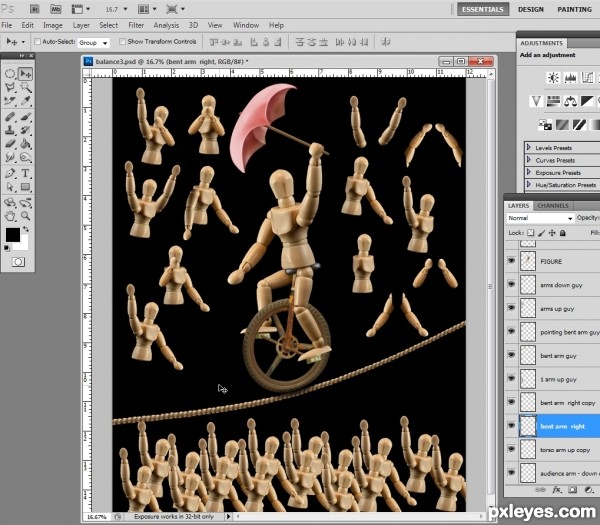Screen dimensions: 600x525
Task: Select the Rectangle shape tool
Action: click(x=26, y=187)
